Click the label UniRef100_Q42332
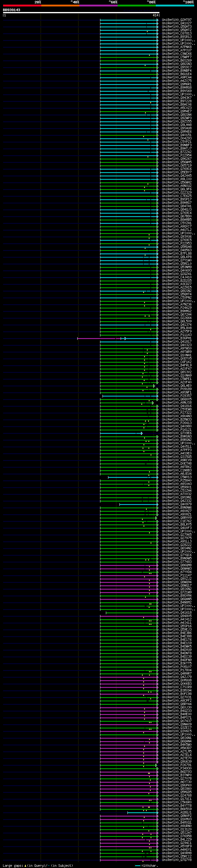Image resolution: width=197 pixels, height=868 pixels. pos(176,501)
